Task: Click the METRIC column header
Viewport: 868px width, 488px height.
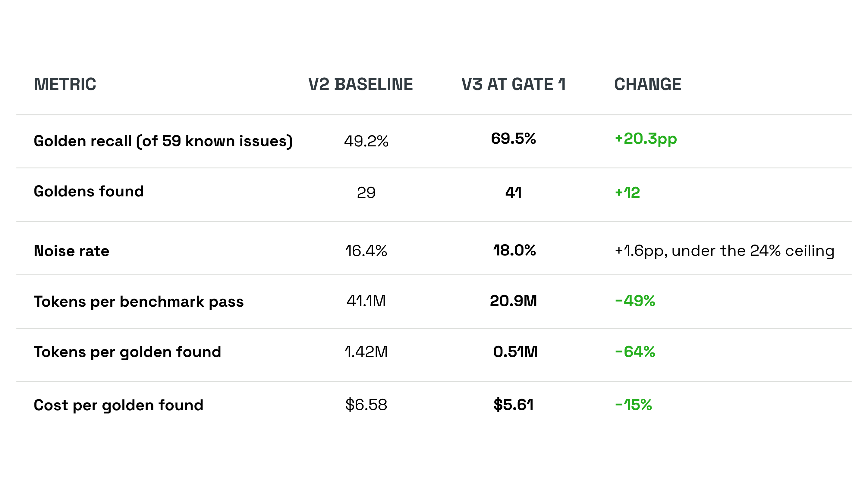Action: point(65,84)
